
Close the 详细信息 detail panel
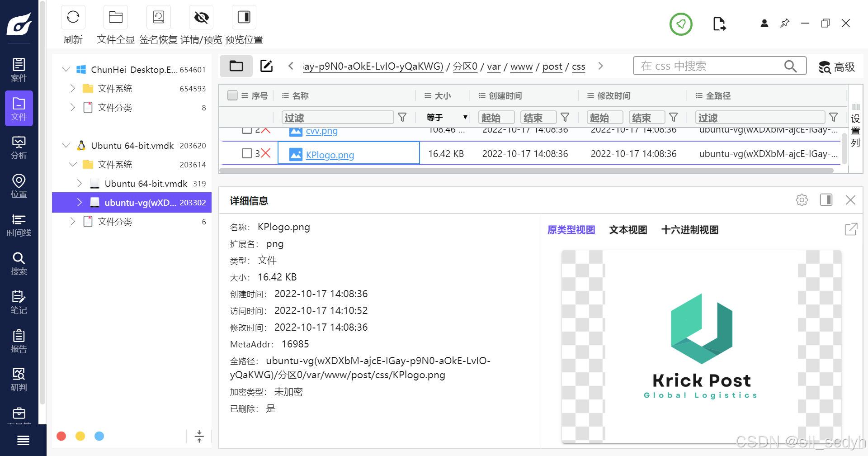coord(850,200)
